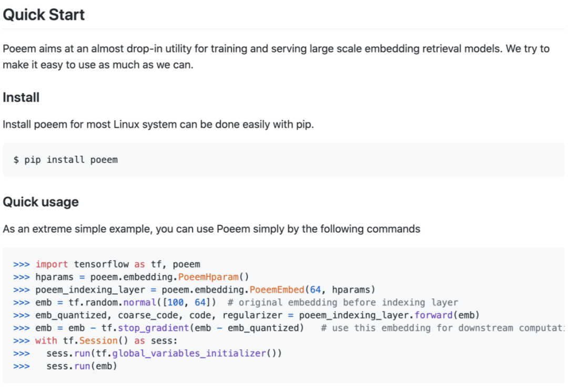Click the poeem_indexing_layer assignment line
This screenshot has height=392, width=568.
(194, 290)
